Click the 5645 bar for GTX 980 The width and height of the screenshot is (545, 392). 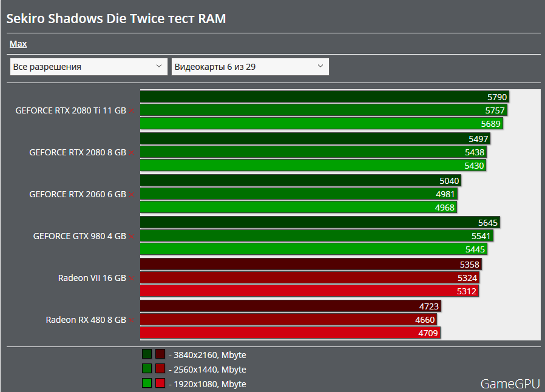[x=320, y=223]
